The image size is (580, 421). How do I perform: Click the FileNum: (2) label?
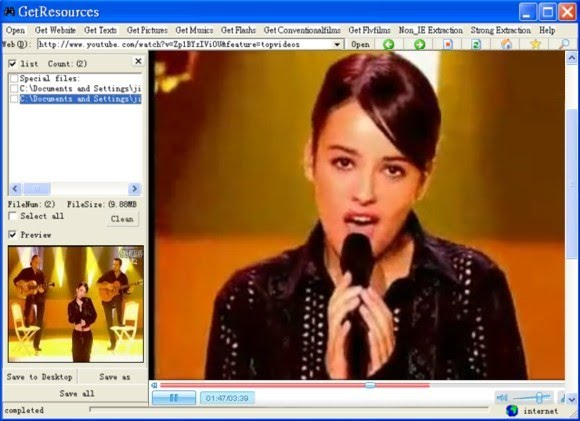tap(31, 204)
